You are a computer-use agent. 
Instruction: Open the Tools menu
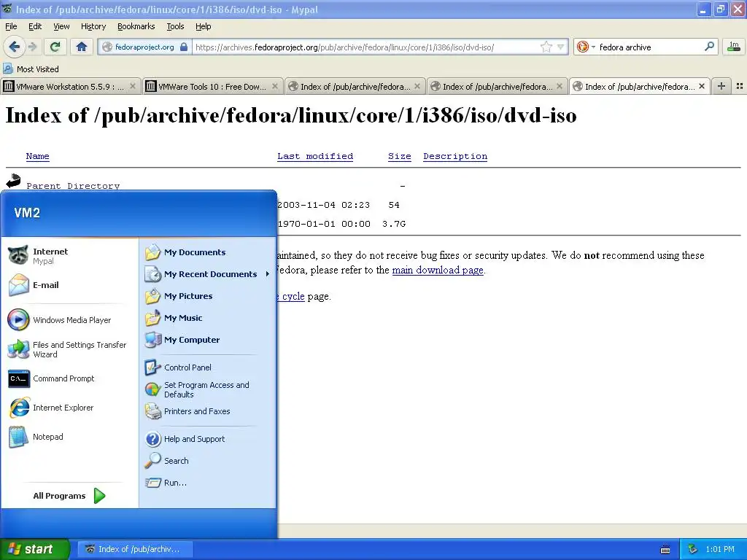tap(175, 26)
